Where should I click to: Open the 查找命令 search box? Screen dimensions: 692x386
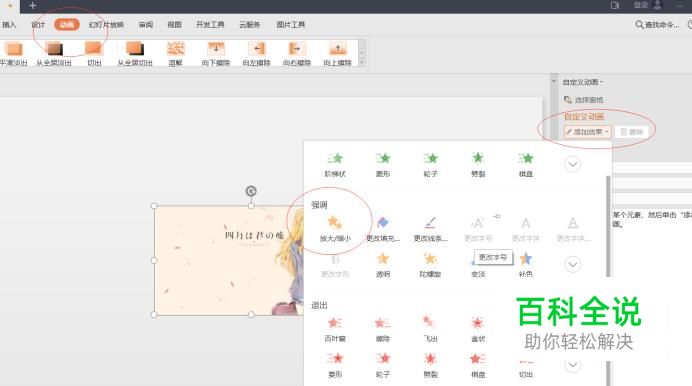tap(657, 25)
